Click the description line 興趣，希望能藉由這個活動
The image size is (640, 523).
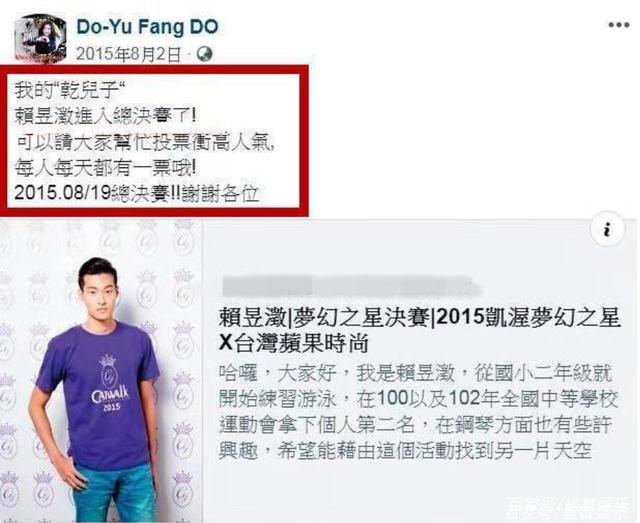pyautogui.click(x=405, y=451)
